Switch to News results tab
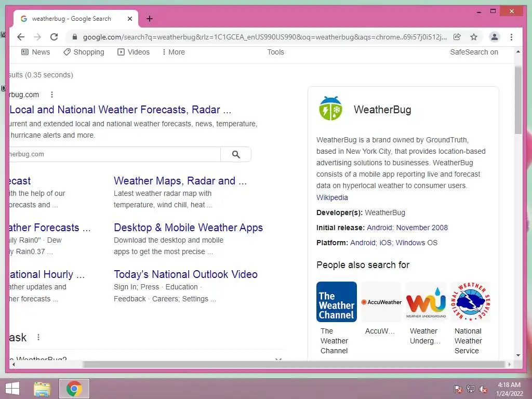Screen dimensions: 532x399 [36, 52]
